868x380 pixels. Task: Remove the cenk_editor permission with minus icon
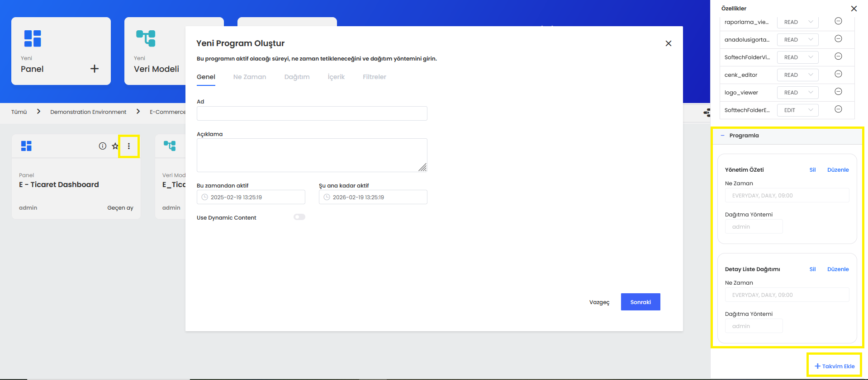(x=838, y=74)
